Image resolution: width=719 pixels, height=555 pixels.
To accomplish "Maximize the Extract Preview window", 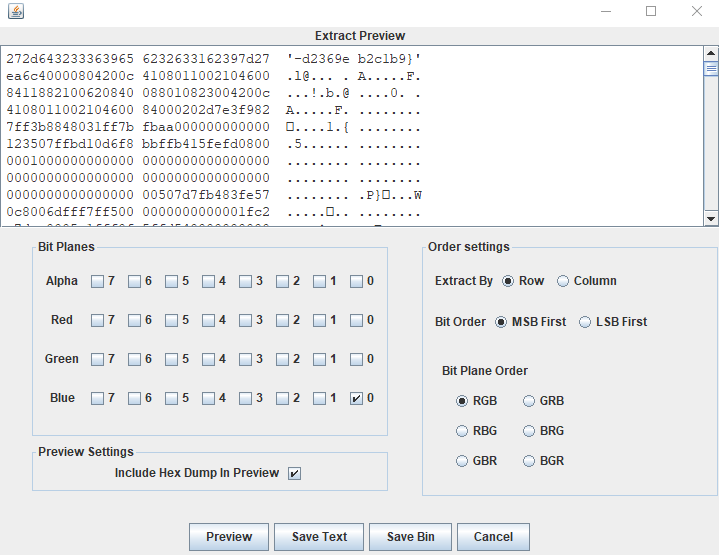I will 651,11.
